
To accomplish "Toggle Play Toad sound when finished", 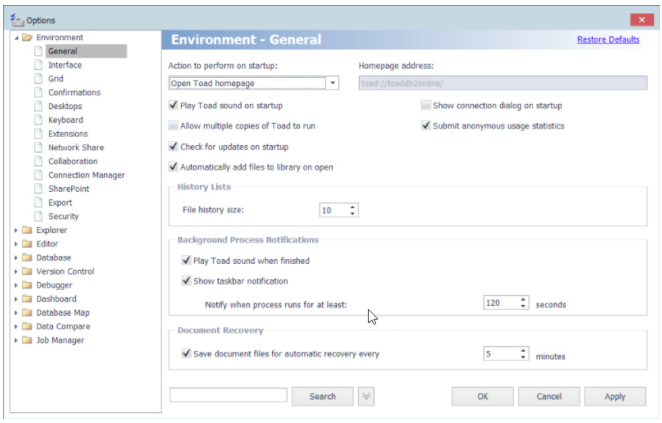I will 186,260.
